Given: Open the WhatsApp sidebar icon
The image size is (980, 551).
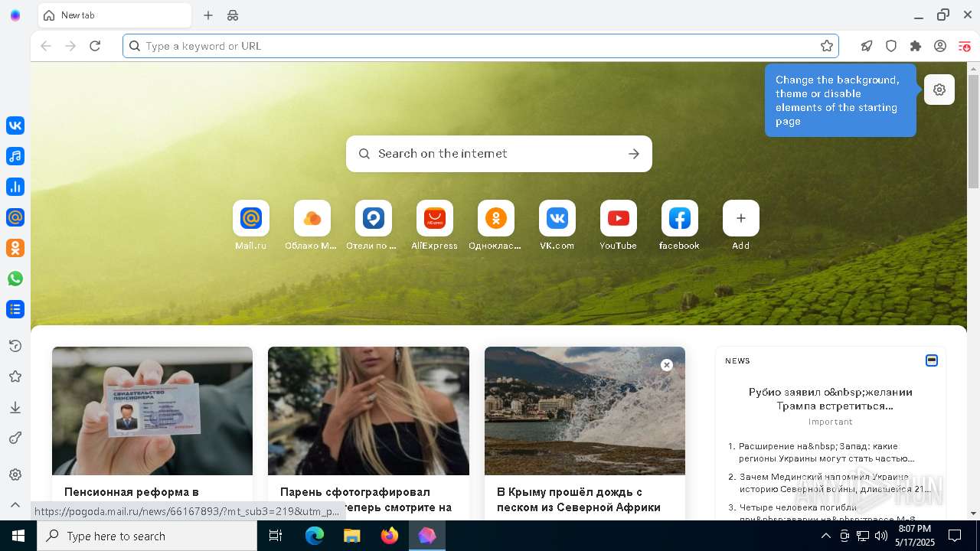Looking at the screenshot, I should click(15, 279).
